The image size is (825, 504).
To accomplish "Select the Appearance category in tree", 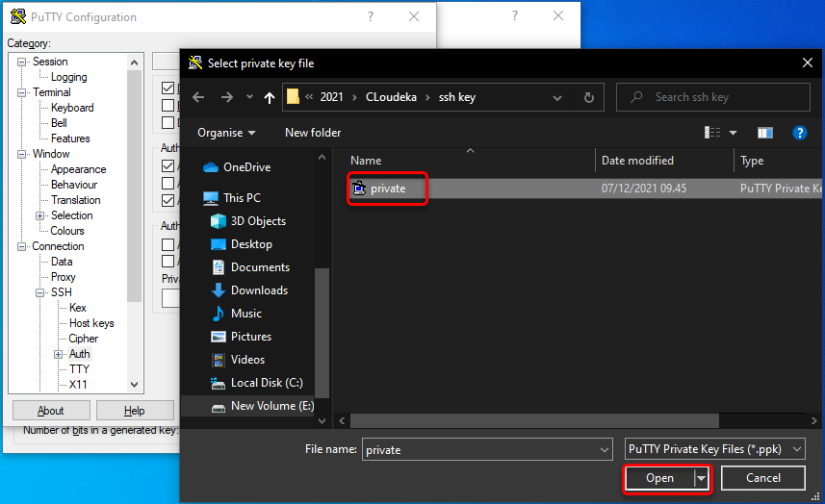I will click(x=78, y=169).
